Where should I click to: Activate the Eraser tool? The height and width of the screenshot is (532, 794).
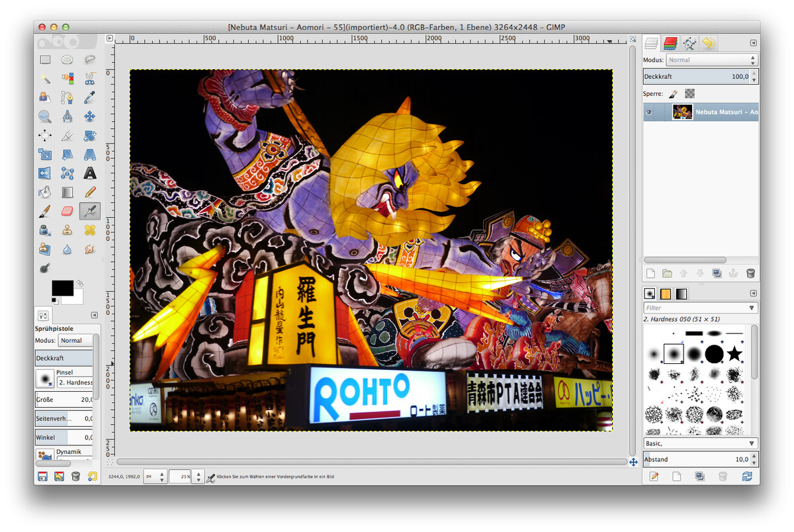(67, 210)
